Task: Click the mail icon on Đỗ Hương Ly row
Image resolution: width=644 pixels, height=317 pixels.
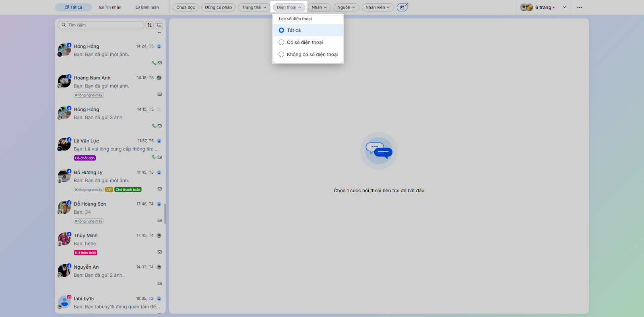Action: [160, 189]
